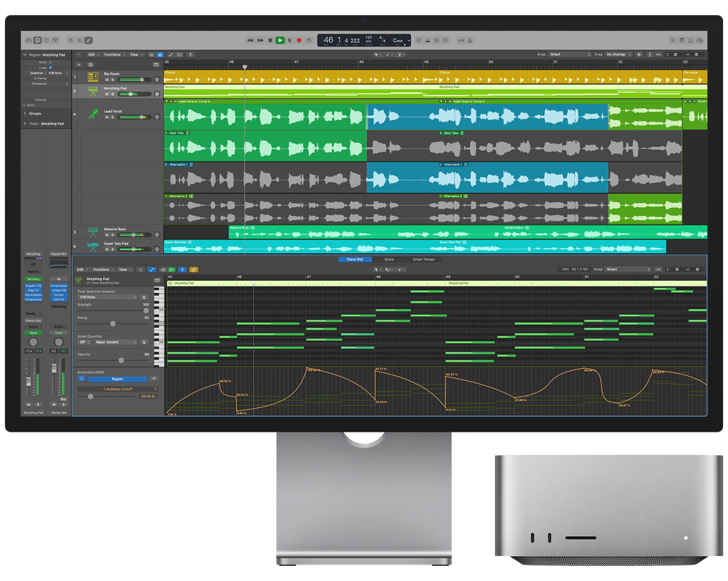The height and width of the screenshot is (581, 728).
Task: Open the tracks area Edit menu
Action: (92, 55)
